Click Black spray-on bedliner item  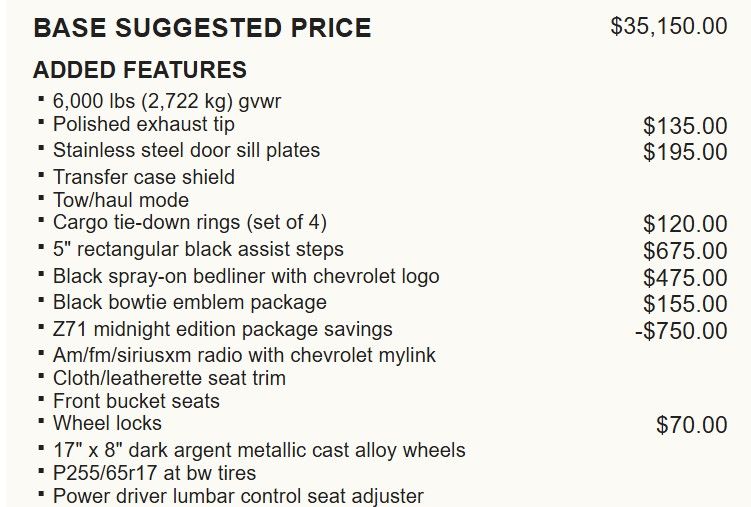click(246, 276)
